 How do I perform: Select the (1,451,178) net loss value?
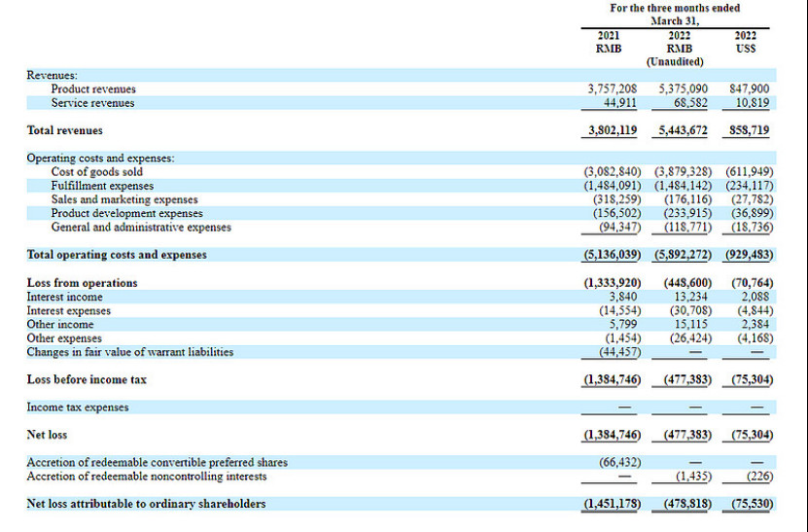point(612,504)
